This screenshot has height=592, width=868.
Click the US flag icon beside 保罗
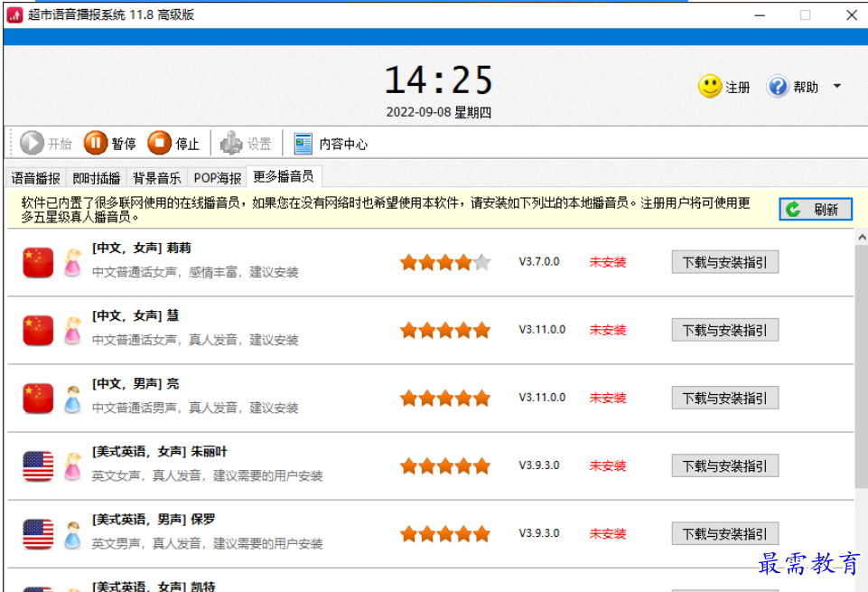tap(38, 534)
